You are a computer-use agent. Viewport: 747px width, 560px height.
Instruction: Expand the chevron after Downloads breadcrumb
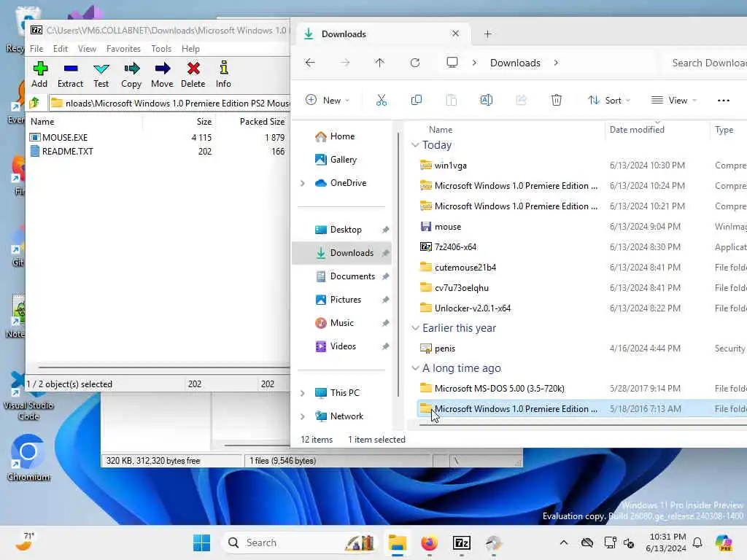coord(556,63)
